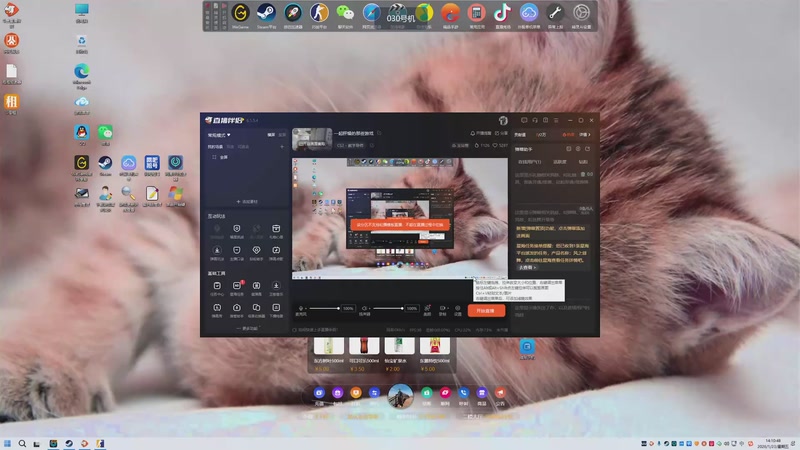This screenshot has height=450, width=800.
Task: Switch to 竖屏 portrait orientation
Action: tap(282, 135)
